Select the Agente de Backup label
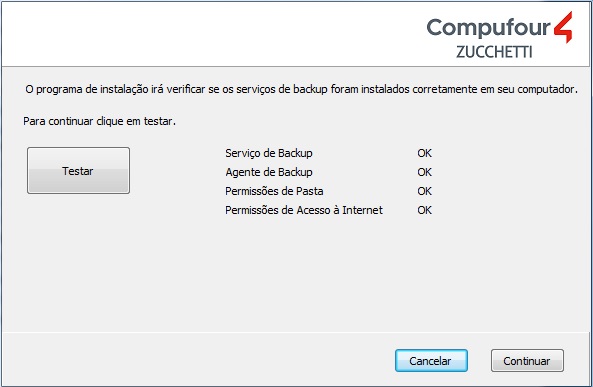Viewport: 593px width, 387px height. [269, 172]
